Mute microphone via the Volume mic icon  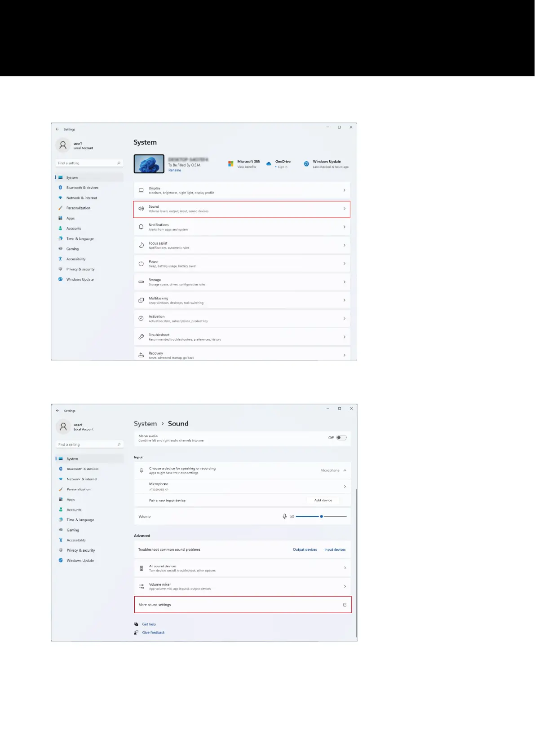285,517
